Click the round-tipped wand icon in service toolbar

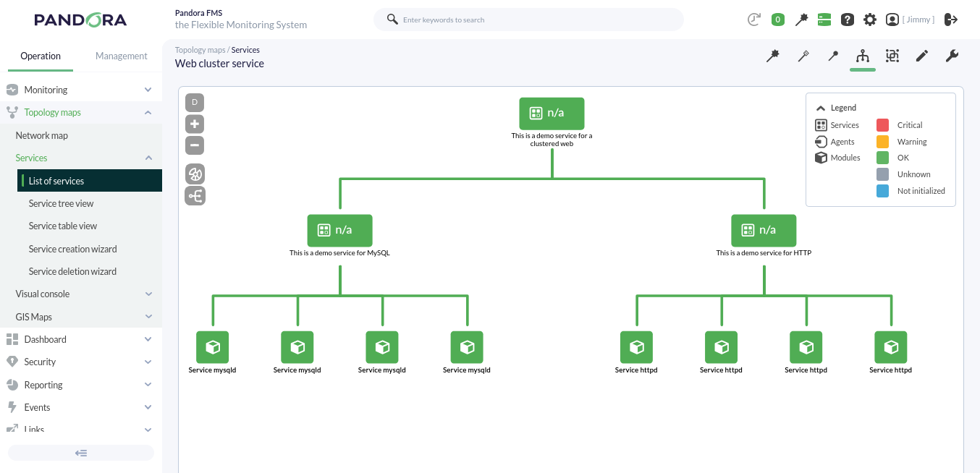(833, 56)
